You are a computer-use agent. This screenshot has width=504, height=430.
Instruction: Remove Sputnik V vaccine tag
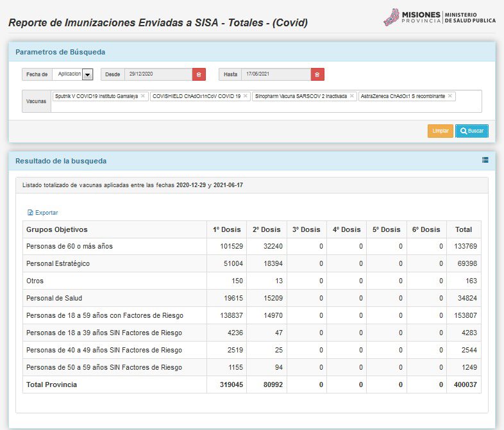[143, 96]
